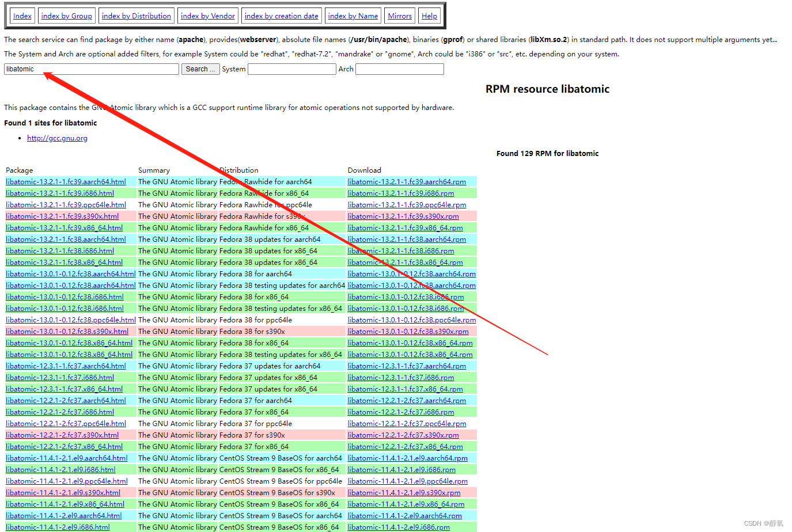Download libatomic-13.2.1-1.fc39.x86_64.rpm
This screenshot has height=532, width=792.
click(405, 227)
